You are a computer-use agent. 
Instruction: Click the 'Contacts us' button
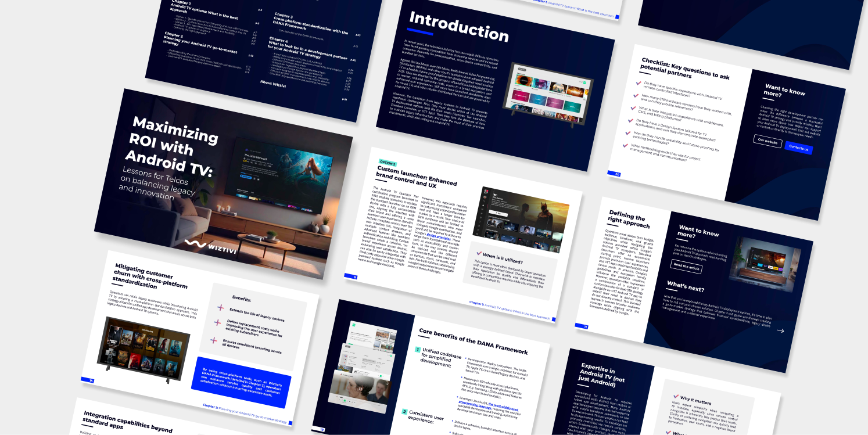point(798,148)
